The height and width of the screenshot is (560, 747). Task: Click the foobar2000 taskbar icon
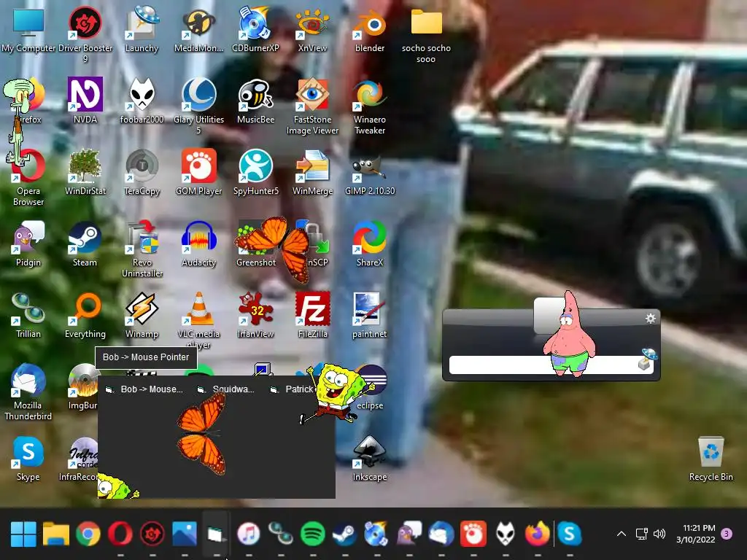coord(506,534)
